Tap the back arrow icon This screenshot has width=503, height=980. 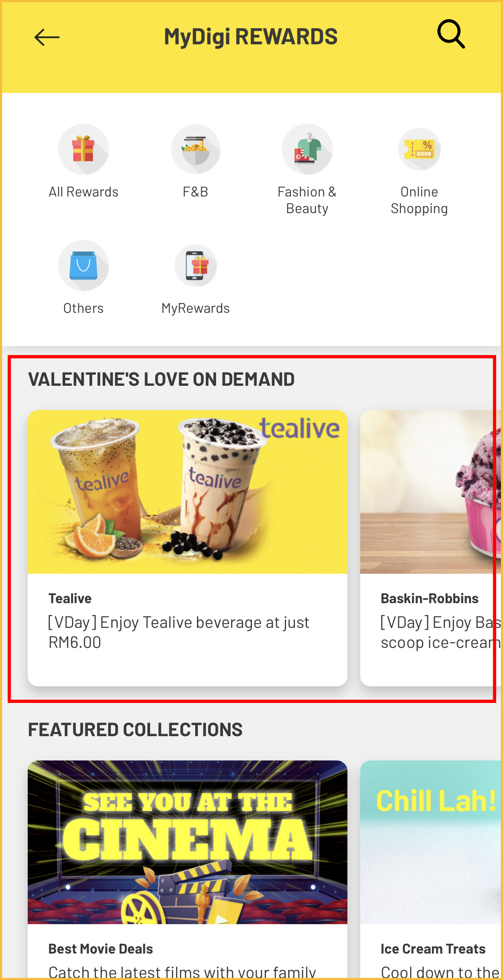[47, 38]
